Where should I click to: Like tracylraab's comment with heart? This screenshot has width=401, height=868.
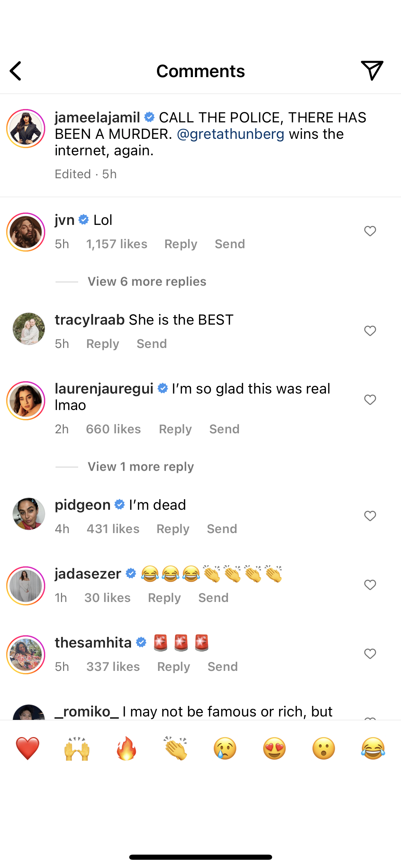click(370, 331)
